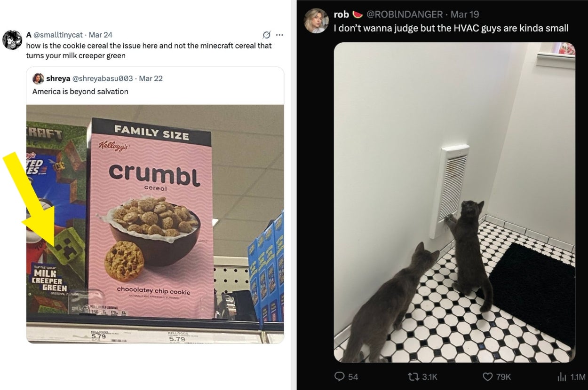This screenshot has width=588, height=390.
Task: Click the retweet icon showing 3.1K
Action: pos(414,376)
